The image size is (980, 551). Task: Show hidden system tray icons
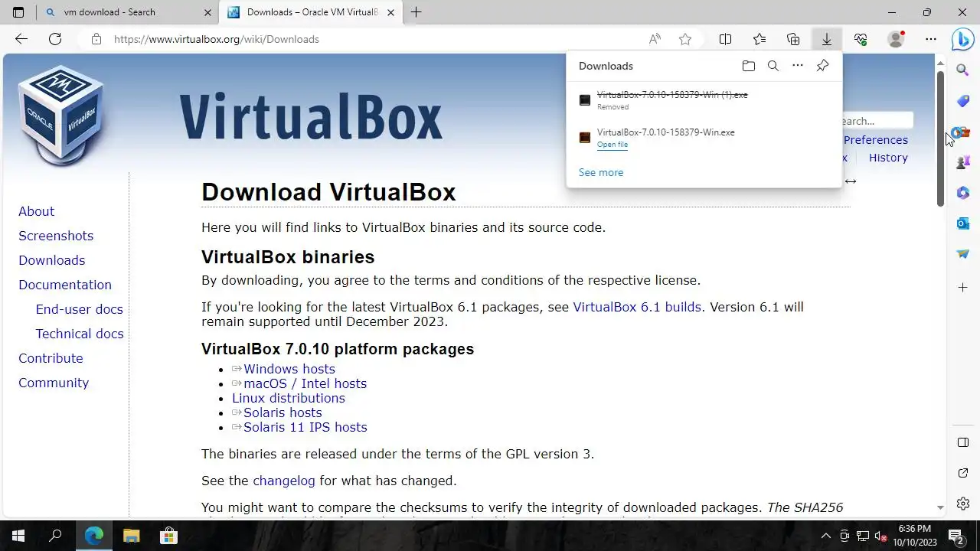(826, 536)
